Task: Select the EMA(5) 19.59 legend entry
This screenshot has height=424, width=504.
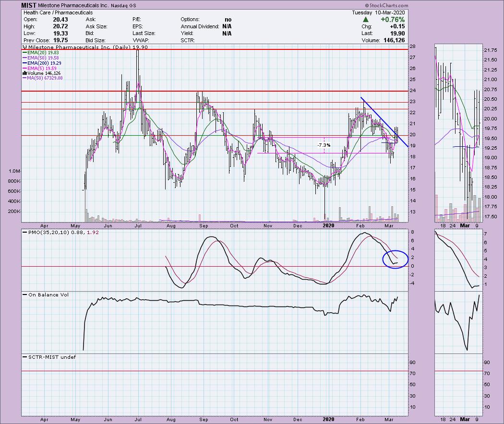Action: (x=39, y=69)
